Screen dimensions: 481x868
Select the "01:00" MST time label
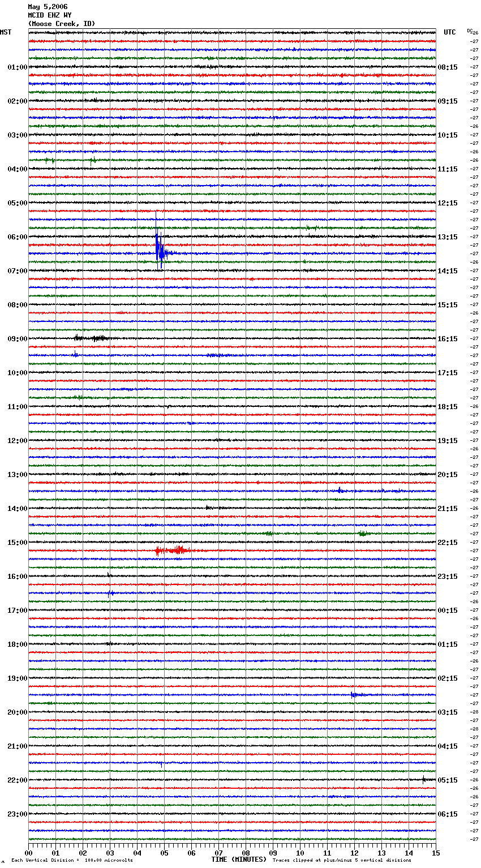point(18,67)
